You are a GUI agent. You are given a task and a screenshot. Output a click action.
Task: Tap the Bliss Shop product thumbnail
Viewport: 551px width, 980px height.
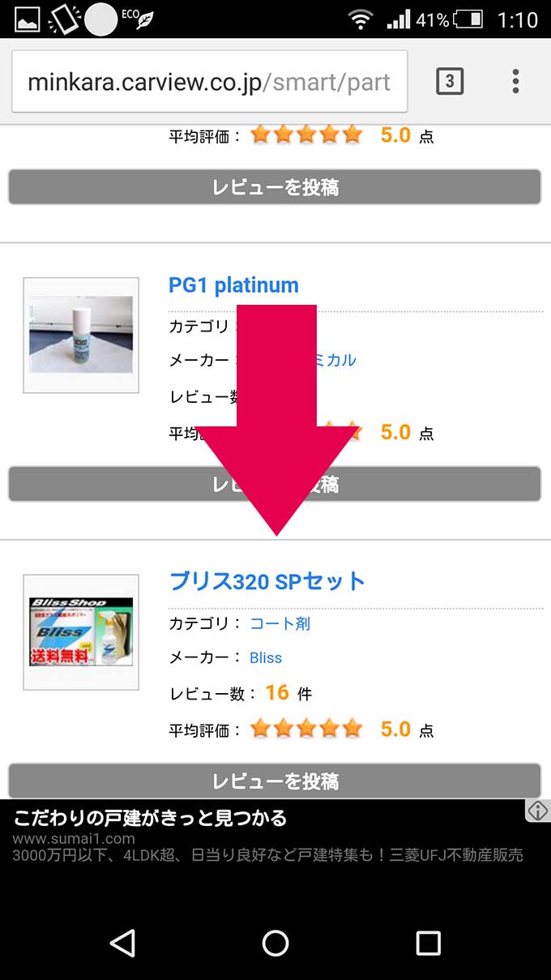[81, 632]
